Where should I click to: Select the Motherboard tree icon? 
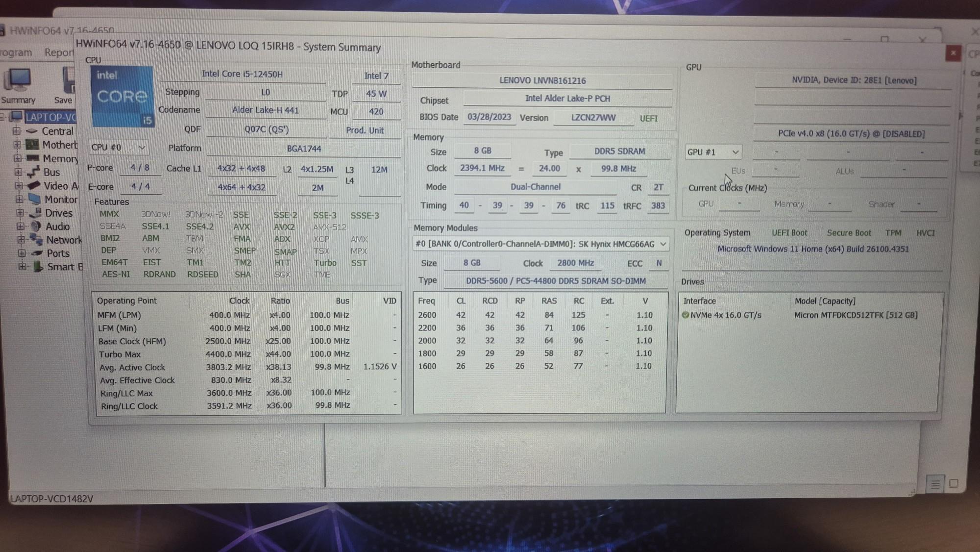pyautogui.click(x=32, y=145)
